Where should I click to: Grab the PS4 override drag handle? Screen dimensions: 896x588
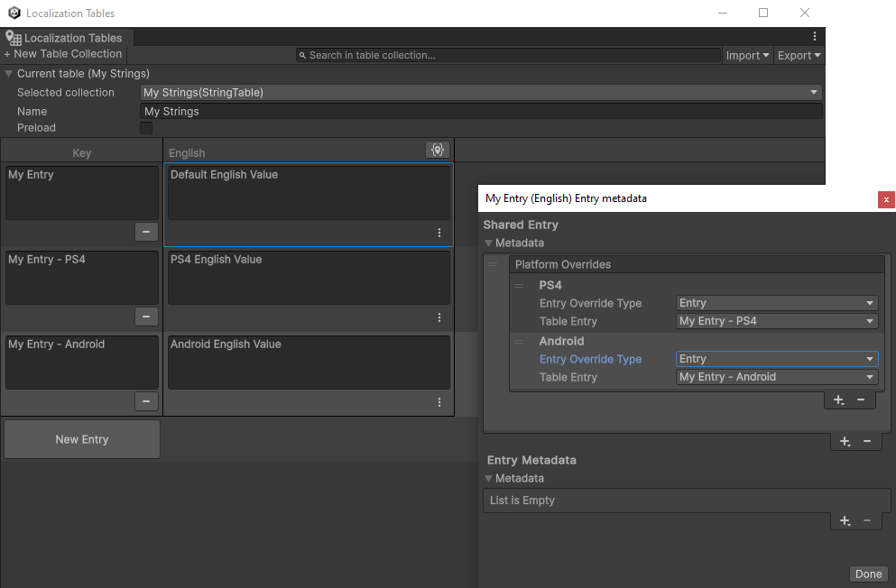tap(519, 286)
